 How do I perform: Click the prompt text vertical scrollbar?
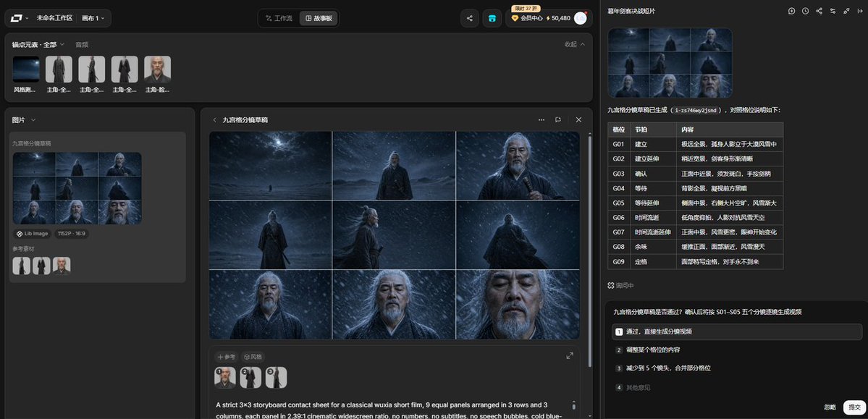(574, 405)
